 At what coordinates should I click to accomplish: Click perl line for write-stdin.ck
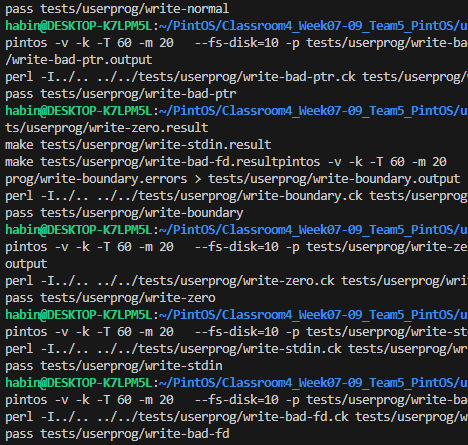pos(237,349)
